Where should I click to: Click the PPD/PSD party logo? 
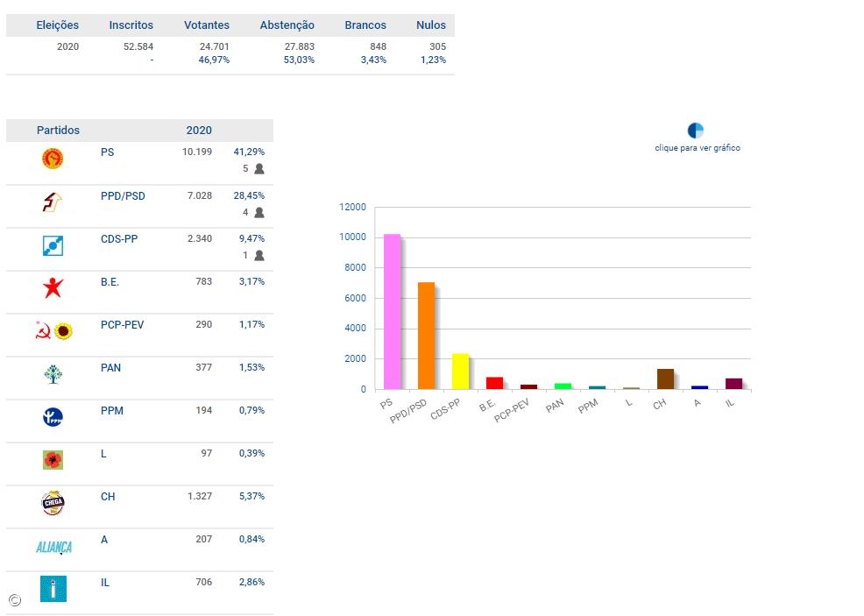pos(53,202)
